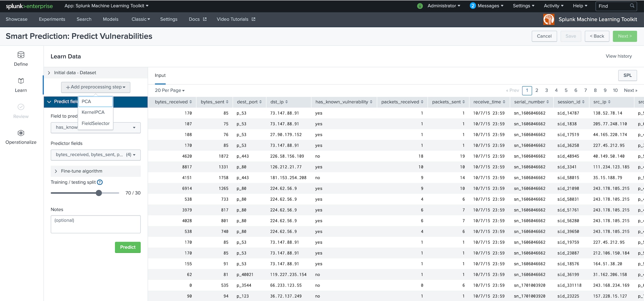Open the Administrator menu
Screen dimensions: 644x301
coord(444,6)
